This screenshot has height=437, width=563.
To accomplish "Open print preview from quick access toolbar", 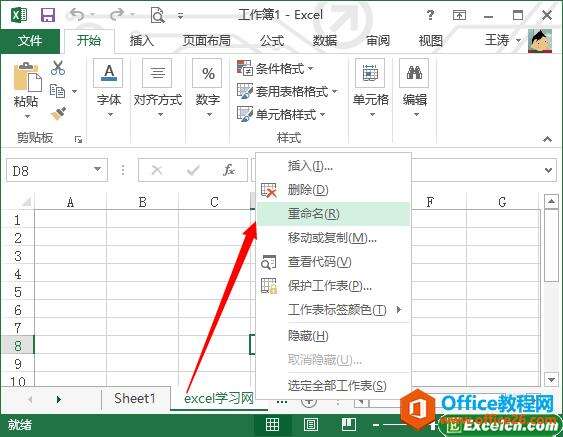I will (158, 15).
